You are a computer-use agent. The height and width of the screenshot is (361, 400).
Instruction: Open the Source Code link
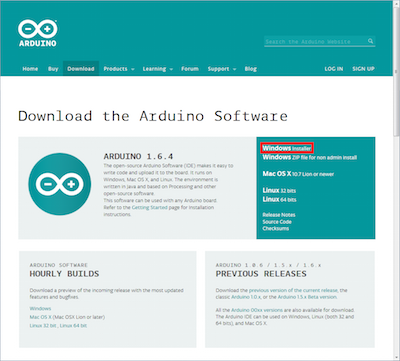(x=277, y=222)
